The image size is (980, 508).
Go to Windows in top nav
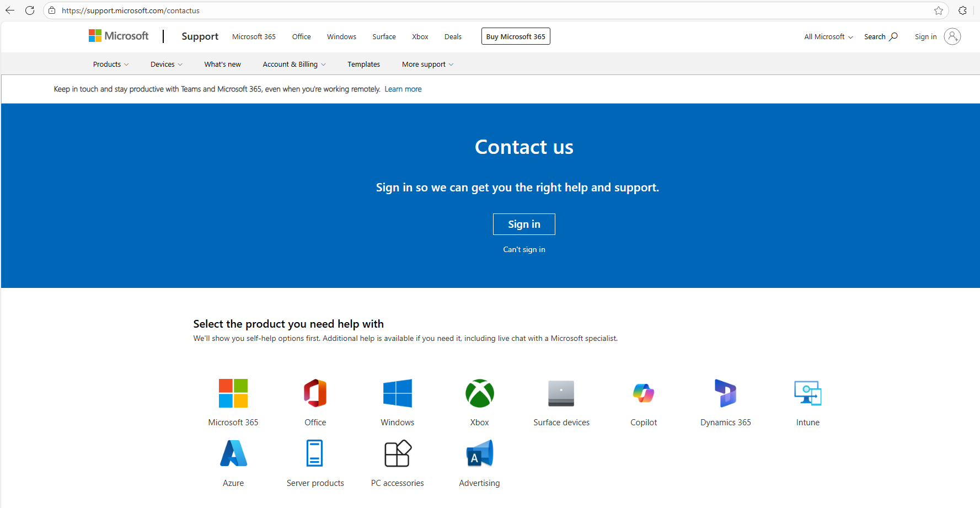coord(341,37)
